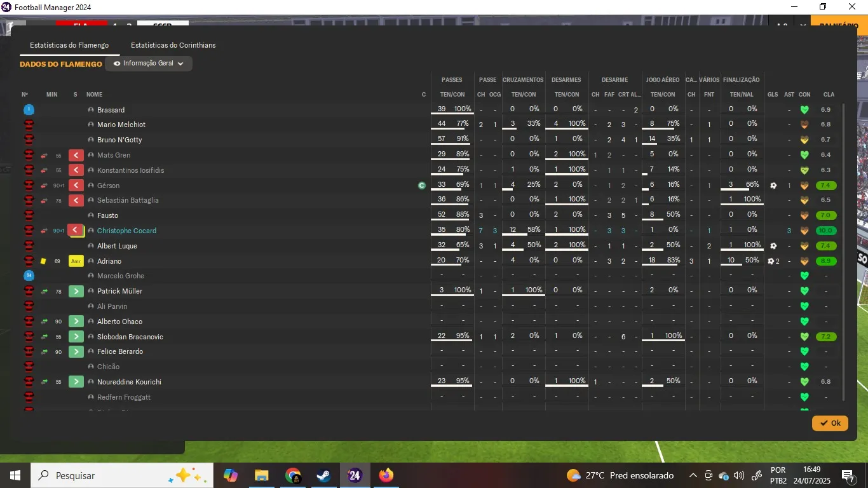Click the green substitution icon beside Felice Berardo

click(76, 351)
